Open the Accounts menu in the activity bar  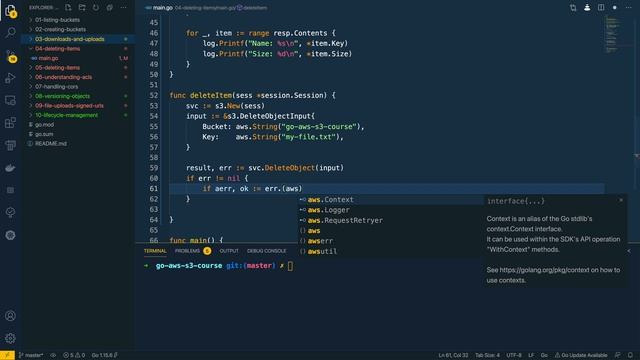pos(10,316)
